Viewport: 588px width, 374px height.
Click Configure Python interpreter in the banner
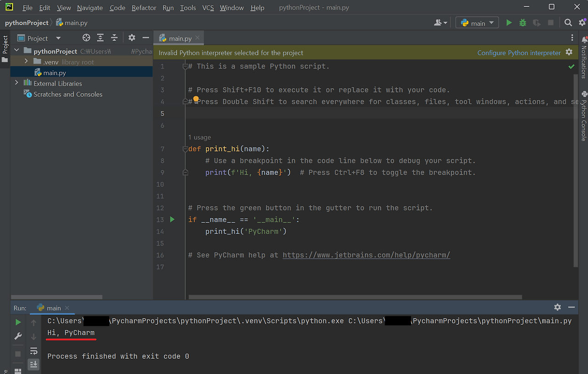pyautogui.click(x=518, y=53)
